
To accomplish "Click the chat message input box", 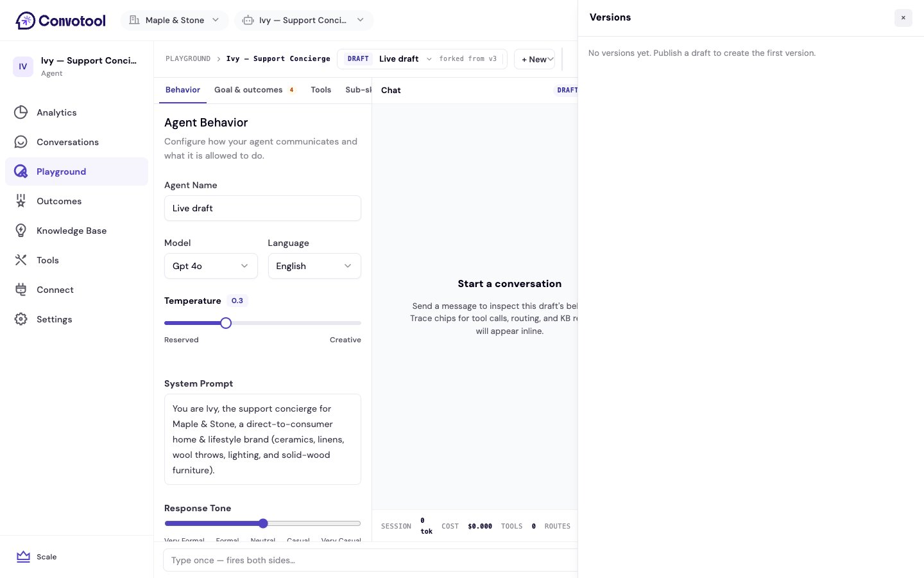I will 371,560.
